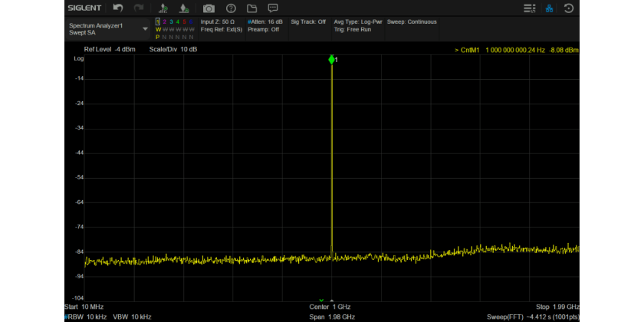Take a screenshot with camera icon
The width and height of the screenshot is (644, 322).
[209, 8]
